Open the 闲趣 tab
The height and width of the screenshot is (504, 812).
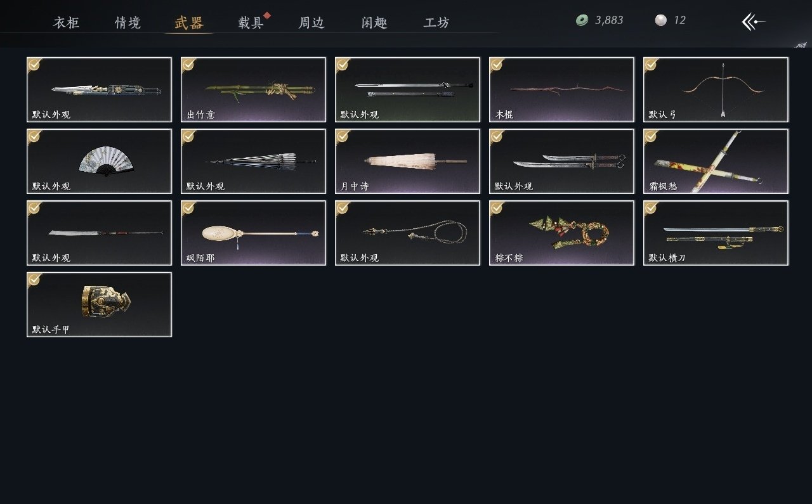coord(375,23)
